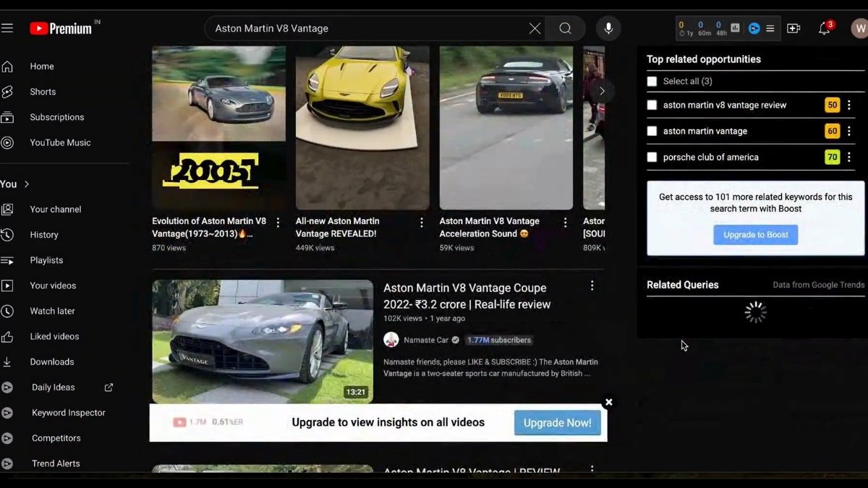Screen dimensions: 868x488
Task: Click the Create video icon
Action: point(793,28)
